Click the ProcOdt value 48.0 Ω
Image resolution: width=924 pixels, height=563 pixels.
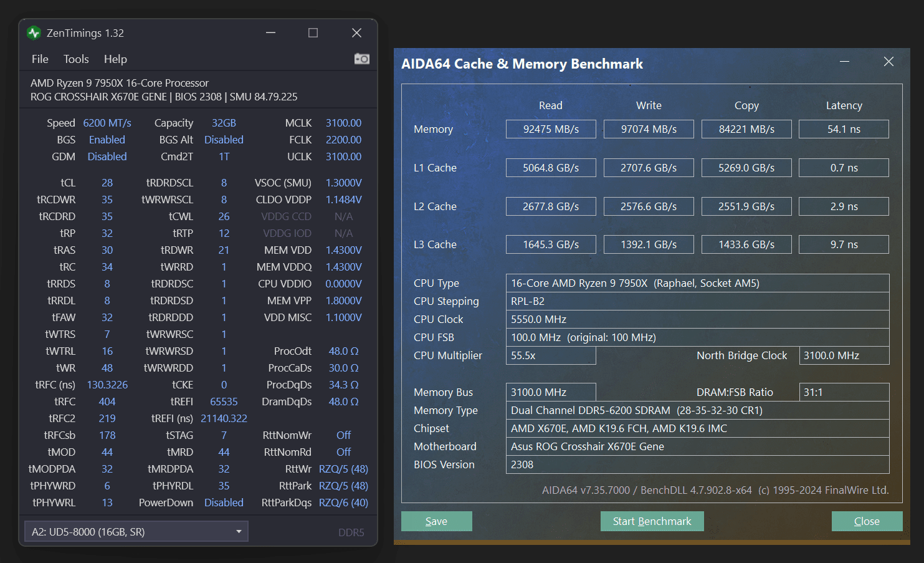tap(343, 351)
